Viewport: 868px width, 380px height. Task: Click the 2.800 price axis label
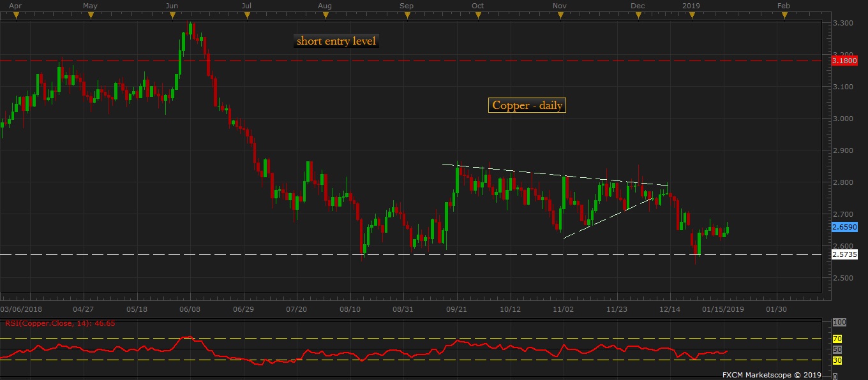pyautogui.click(x=844, y=182)
